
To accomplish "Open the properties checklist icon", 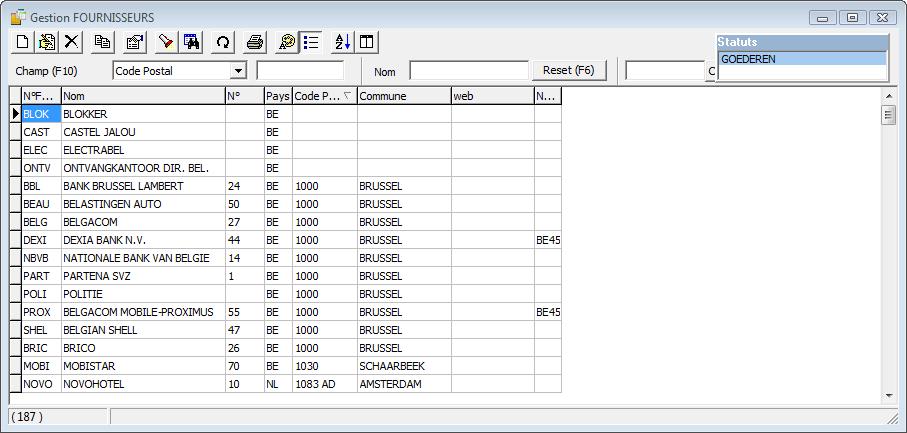I will (135, 42).
